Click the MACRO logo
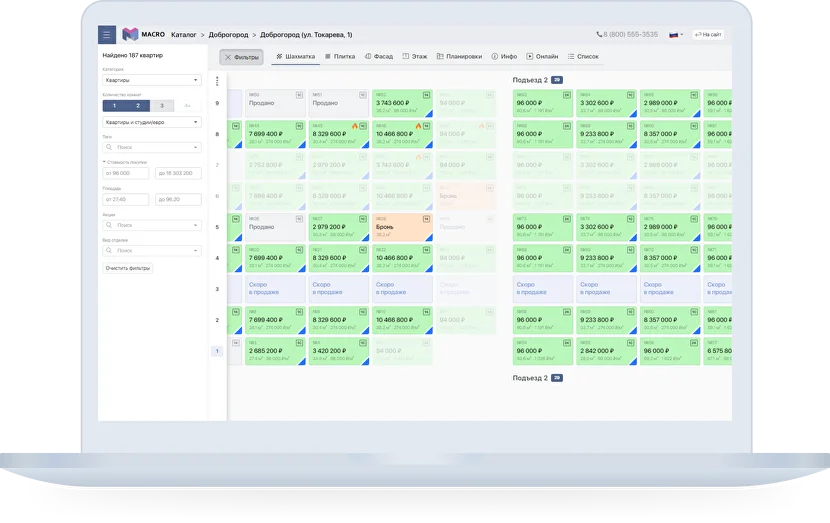The width and height of the screenshot is (830, 523). click(143, 34)
